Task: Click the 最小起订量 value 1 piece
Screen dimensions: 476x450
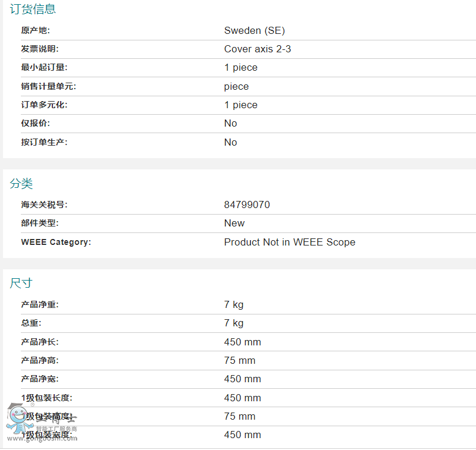Action: (x=240, y=67)
